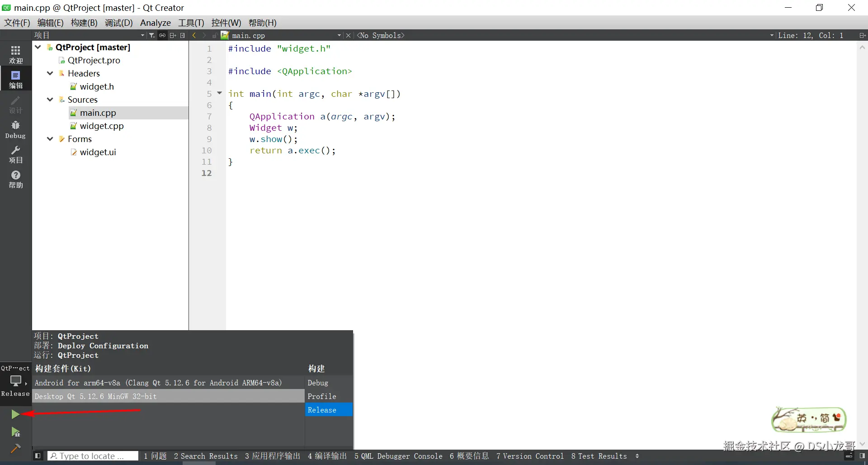Collapse the QtProject [master] tree node
This screenshot has height=465, width=868.
[38, 47]
